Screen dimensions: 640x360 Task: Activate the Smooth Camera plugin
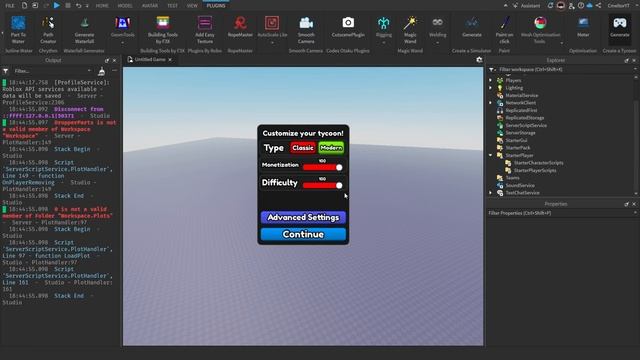[x=306, y=29]
